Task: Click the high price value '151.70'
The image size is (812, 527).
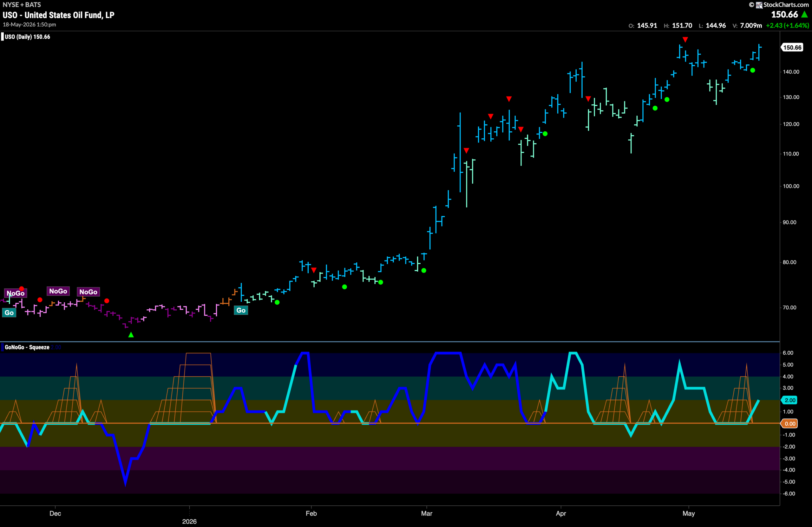Action: click(682, 26)
